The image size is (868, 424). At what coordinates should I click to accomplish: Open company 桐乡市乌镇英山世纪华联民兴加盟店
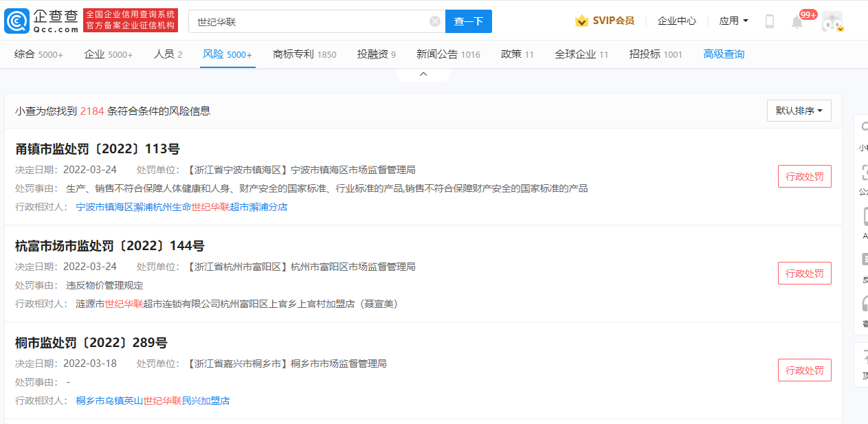(153, 401)
